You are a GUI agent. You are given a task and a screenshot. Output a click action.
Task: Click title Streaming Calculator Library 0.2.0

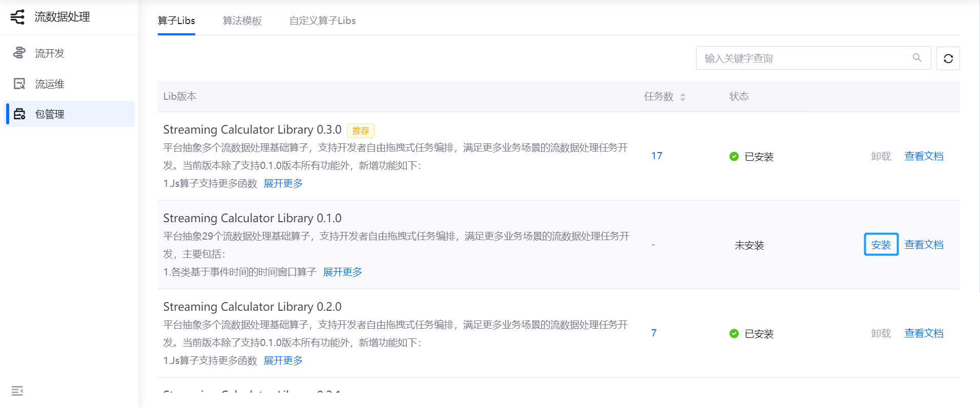point(253,307)
